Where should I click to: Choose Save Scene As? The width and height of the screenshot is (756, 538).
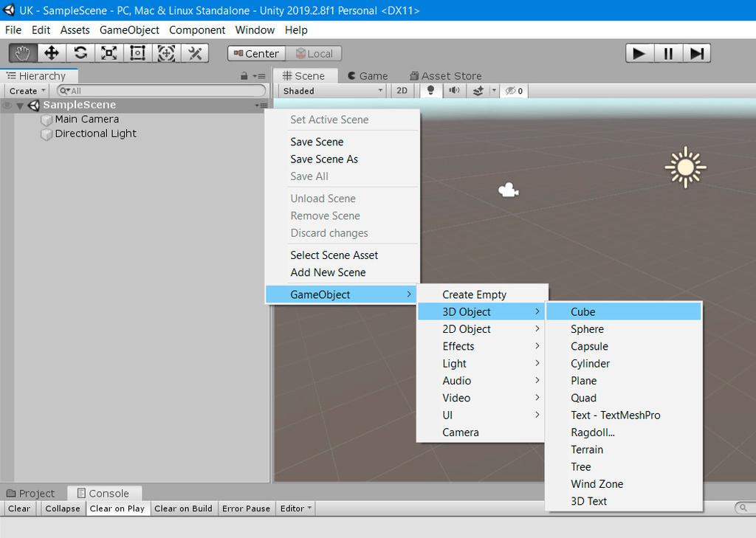click(x=343, y=159)
